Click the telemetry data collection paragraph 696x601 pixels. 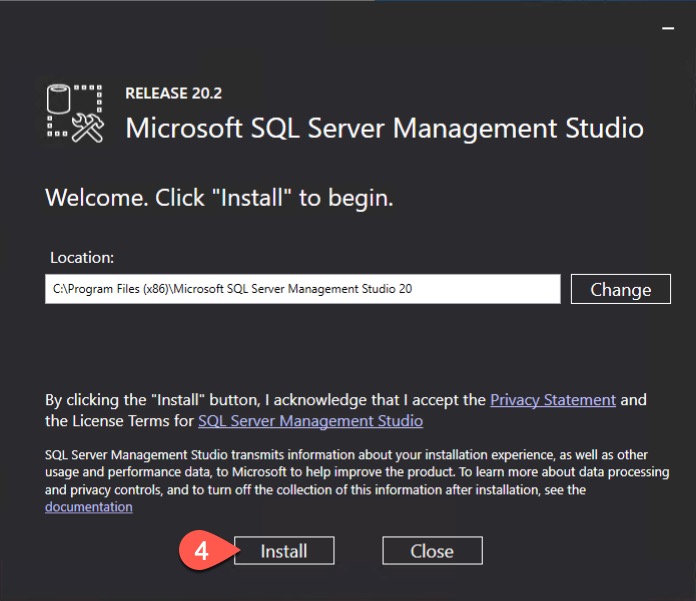point(340,472)
